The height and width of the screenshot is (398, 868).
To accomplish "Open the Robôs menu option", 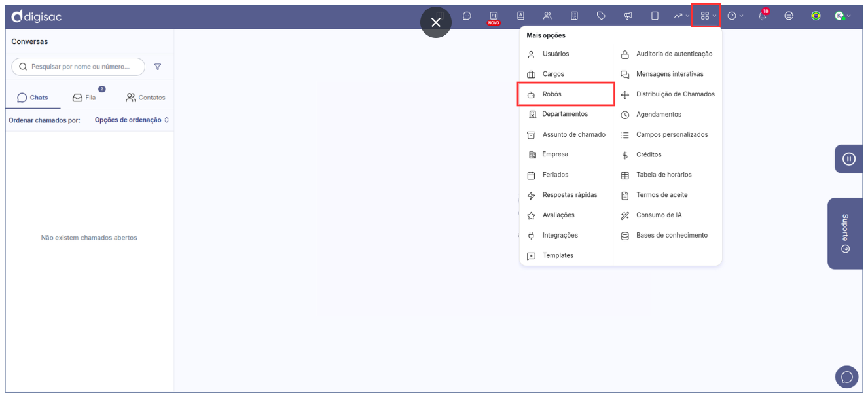I will pos(552,94).
